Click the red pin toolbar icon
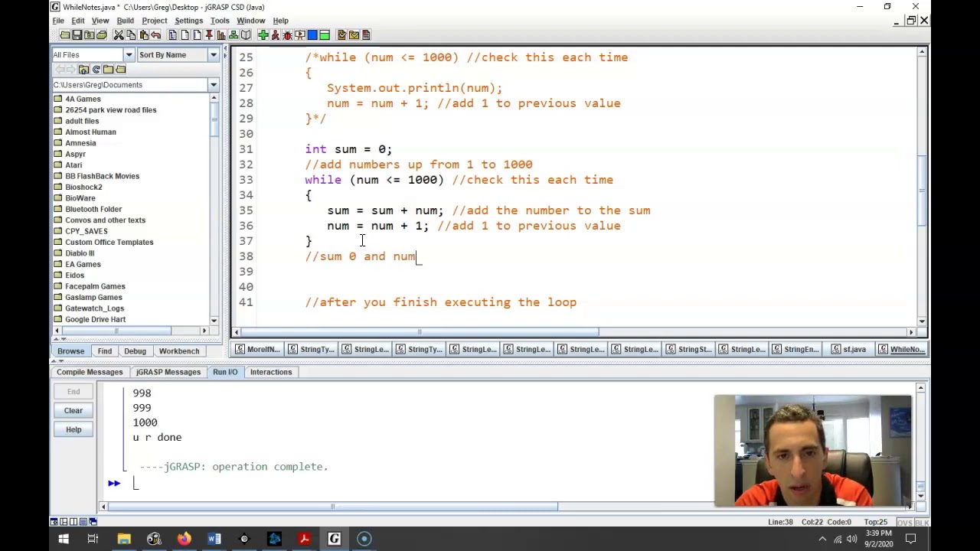 pyautogui.click(x=209, y=34)
